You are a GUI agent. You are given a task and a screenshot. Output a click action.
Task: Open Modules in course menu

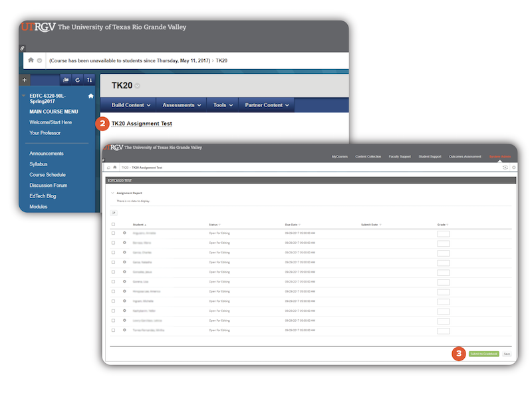click(x=39, y=206)
